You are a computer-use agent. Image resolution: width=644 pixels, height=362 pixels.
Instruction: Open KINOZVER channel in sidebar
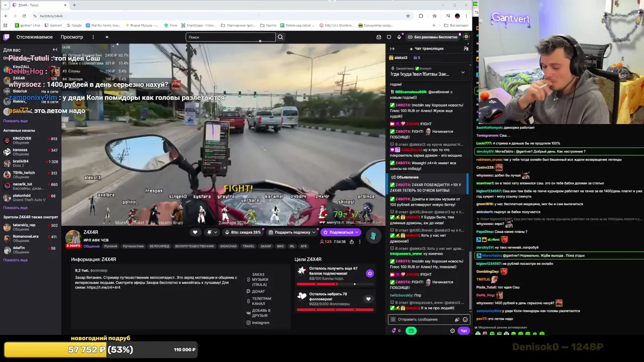coord(30,140)
